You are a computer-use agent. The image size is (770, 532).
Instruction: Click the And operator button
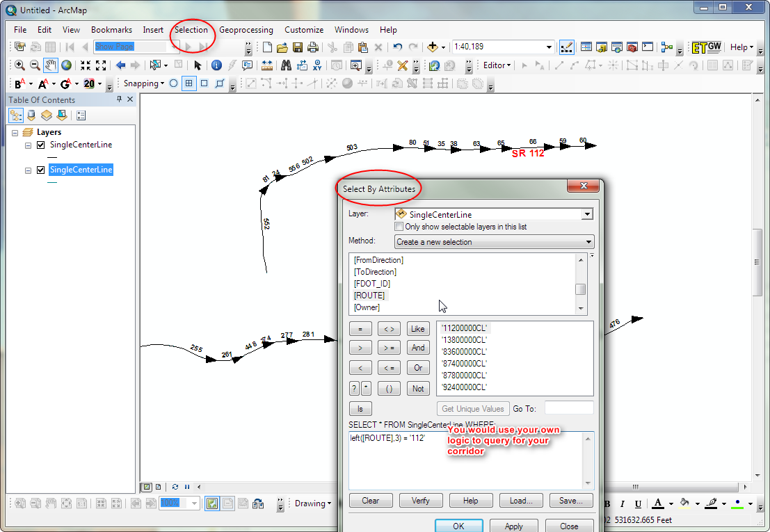click(x=418, y=348)
